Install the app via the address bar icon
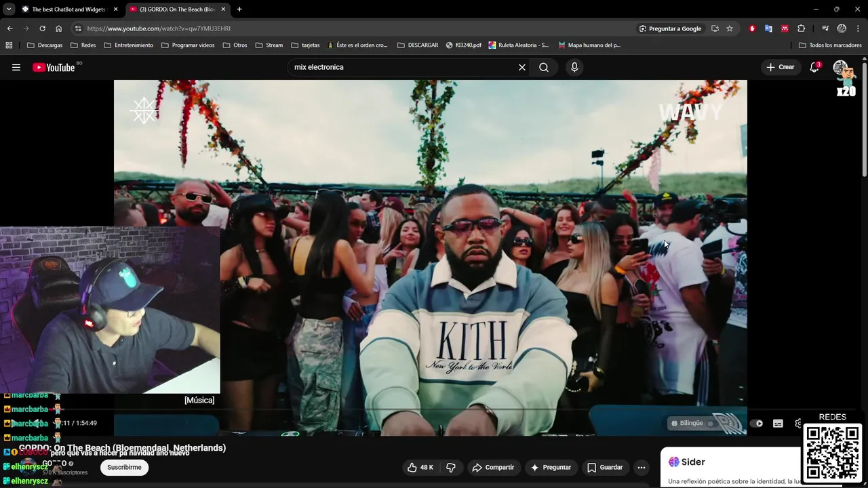The height and width of the screenshot is (488, 868). (x=715, y=28)
